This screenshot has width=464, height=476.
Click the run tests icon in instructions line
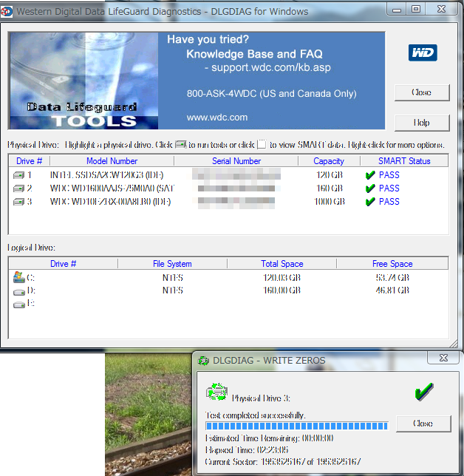click(x=181, y=145)
